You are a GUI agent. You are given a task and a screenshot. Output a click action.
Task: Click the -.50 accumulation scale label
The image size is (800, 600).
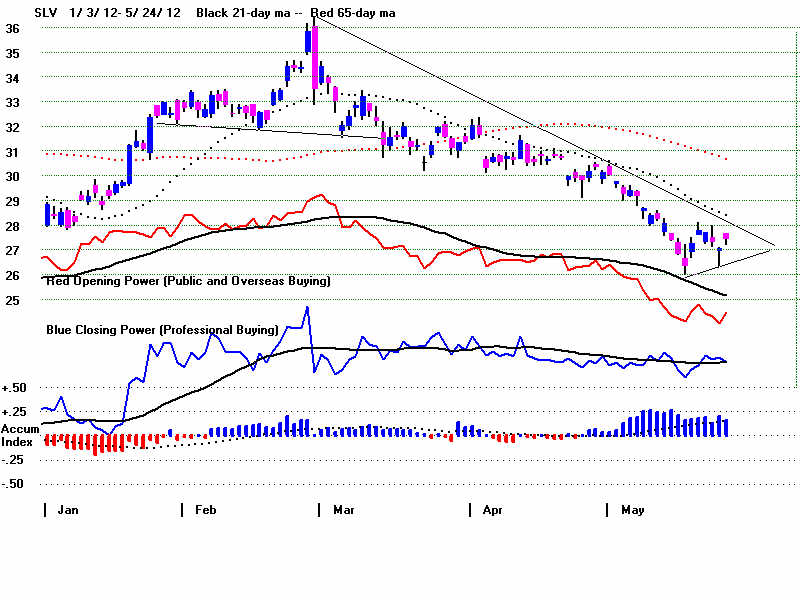click(14, 484)
